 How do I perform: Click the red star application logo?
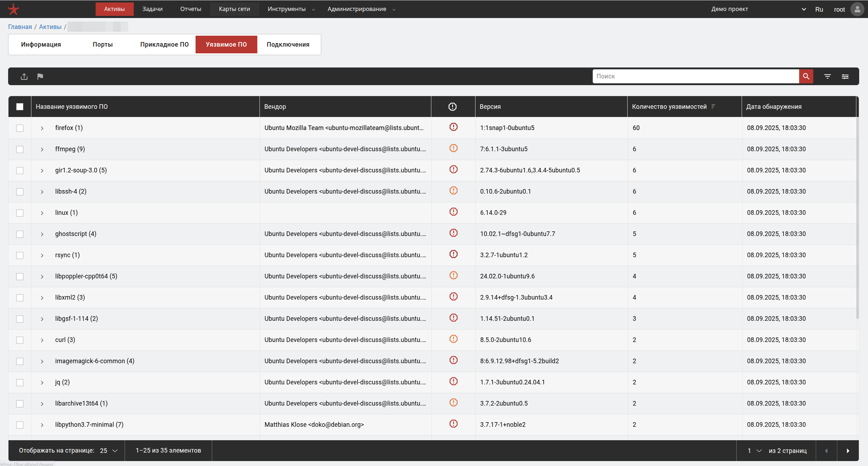coord(13,9)
